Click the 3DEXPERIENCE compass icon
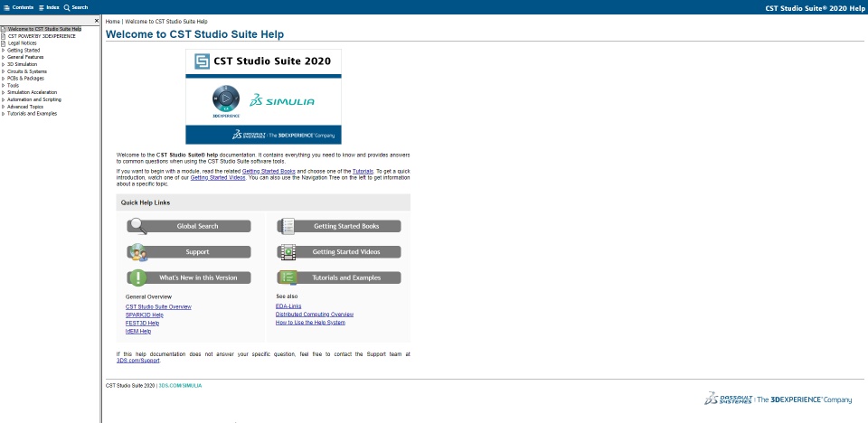Screen dimensions: 868x423 pyautogui.click(x=226, y=99)
